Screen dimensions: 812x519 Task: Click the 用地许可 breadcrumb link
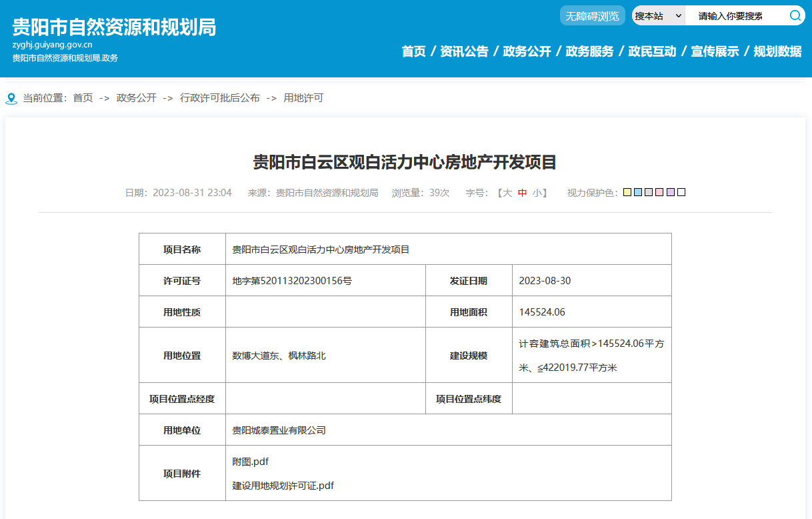coord(303,98)
